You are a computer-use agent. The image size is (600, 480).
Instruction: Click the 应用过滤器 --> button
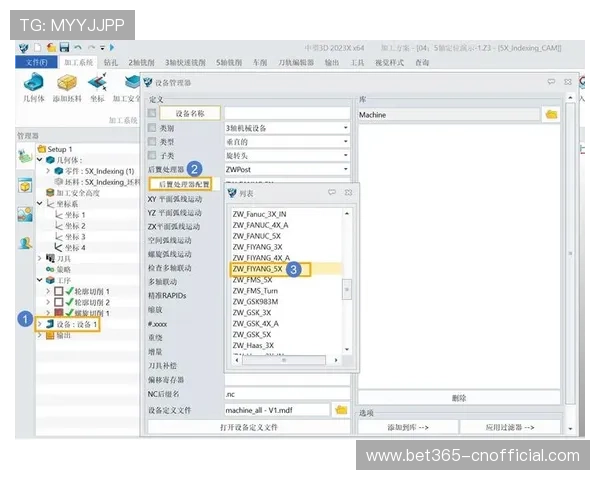coord(510,427)
